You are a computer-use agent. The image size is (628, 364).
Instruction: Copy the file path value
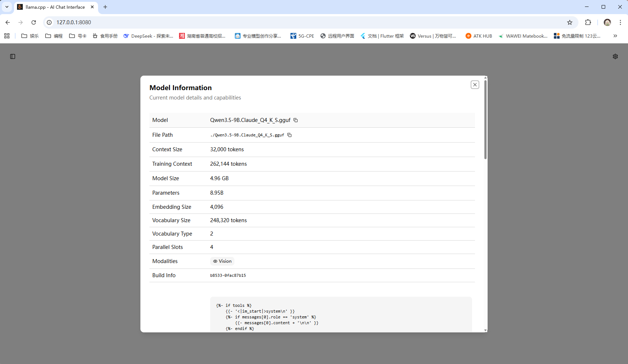point(289,135)
